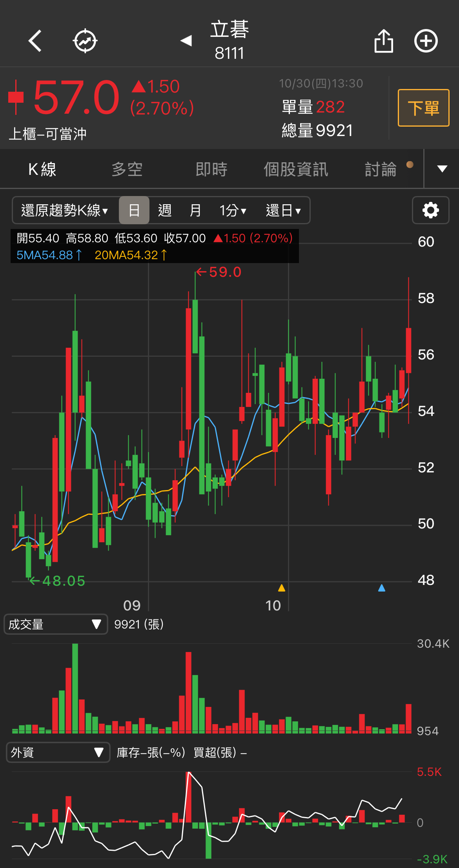Open the 外資 indicator dropdown
Viewport: 459px width, 868px height.
pyautogui.click(x=58, y=752)
